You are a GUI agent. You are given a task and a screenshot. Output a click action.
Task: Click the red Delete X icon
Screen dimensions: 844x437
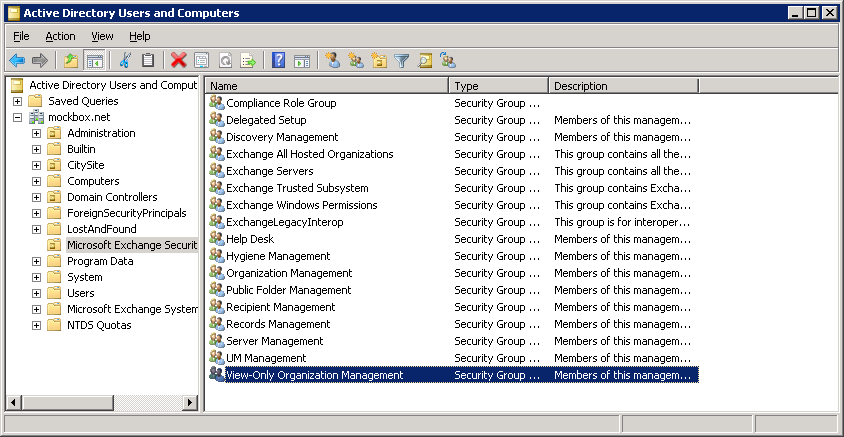coord(179,60)
